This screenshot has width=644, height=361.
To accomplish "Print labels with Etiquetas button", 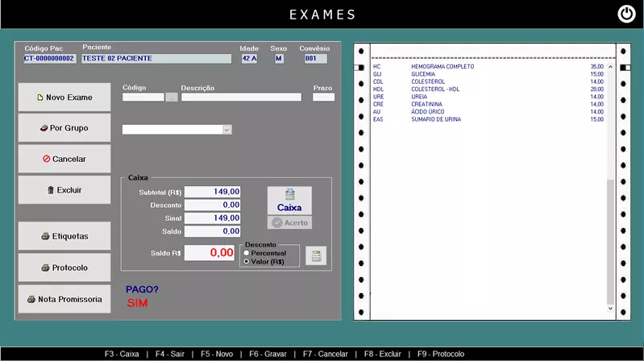I will (64, 236).
